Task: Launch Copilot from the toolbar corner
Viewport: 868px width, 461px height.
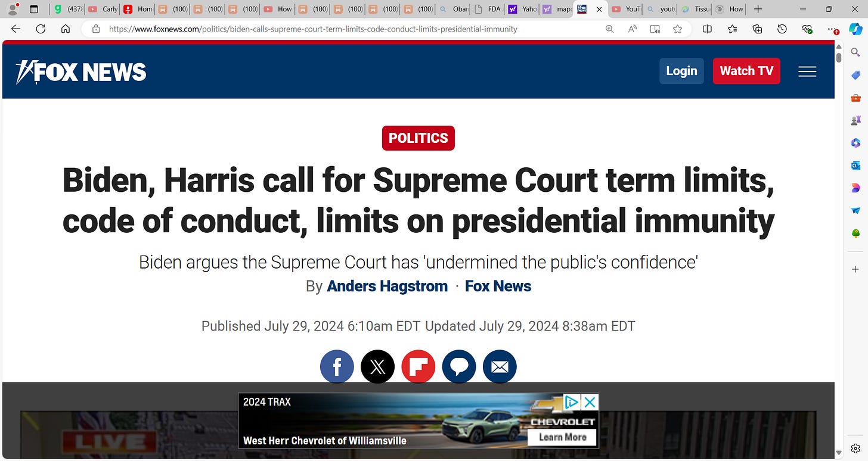Action: 855,29
